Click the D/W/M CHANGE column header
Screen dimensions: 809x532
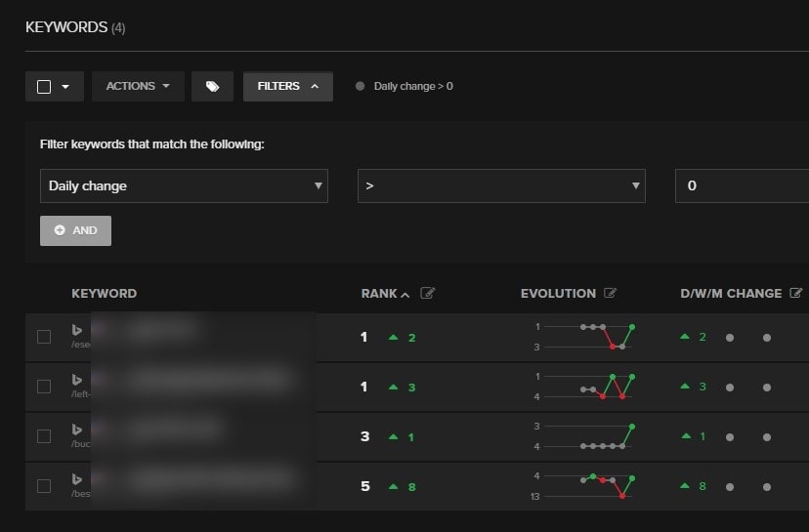[731, 293]
